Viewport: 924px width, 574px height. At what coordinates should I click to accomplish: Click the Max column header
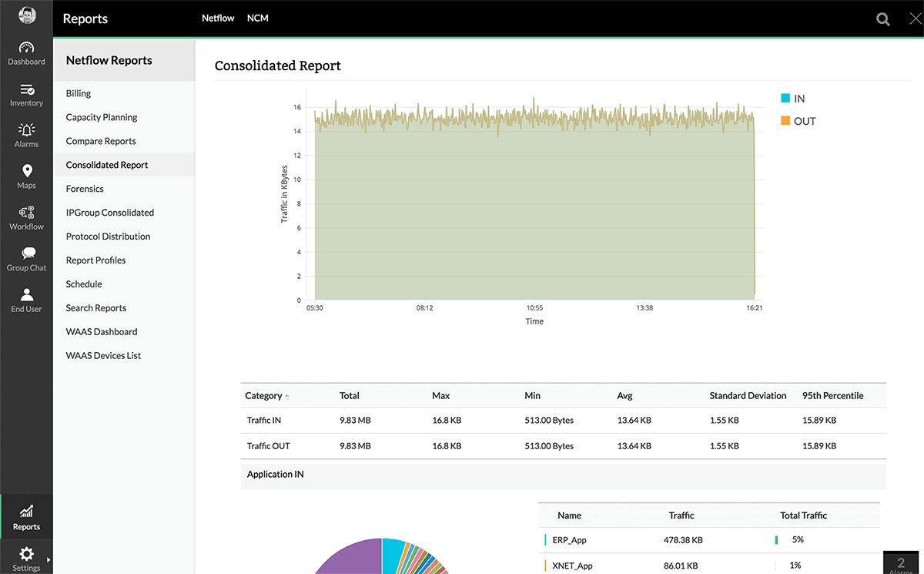pos(440,396)
